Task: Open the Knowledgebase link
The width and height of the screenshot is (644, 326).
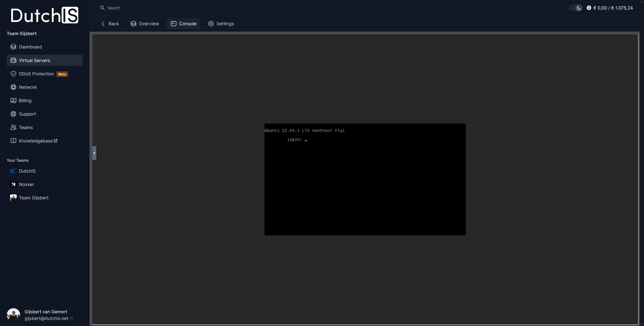Action: [45, 141]
